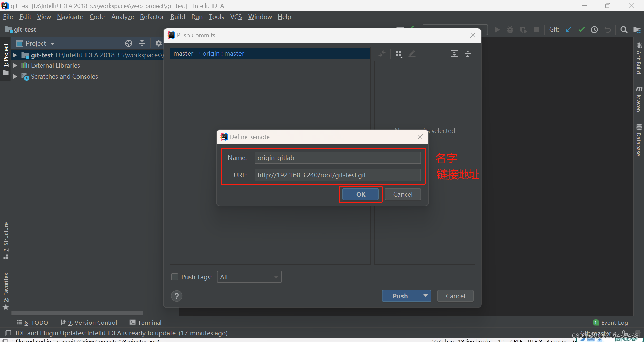
Task: Click the Project panel settings gear
Action: coord(158,43)
